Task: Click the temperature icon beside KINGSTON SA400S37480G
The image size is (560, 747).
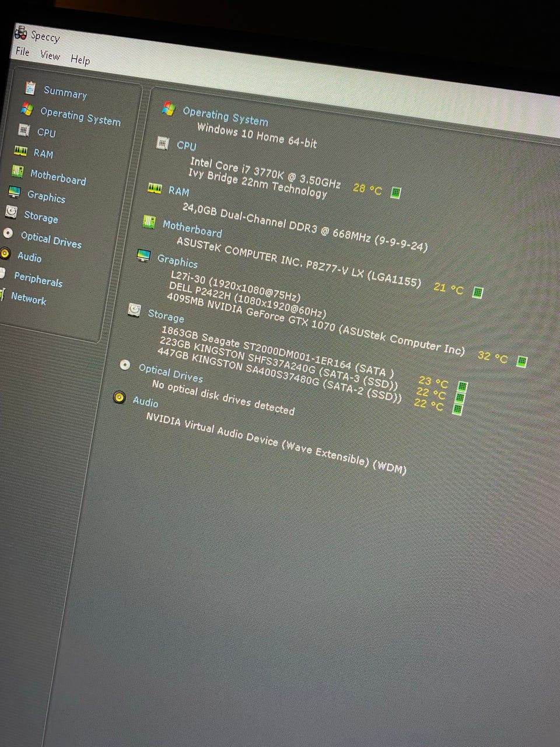Action: tap(458, 409)
